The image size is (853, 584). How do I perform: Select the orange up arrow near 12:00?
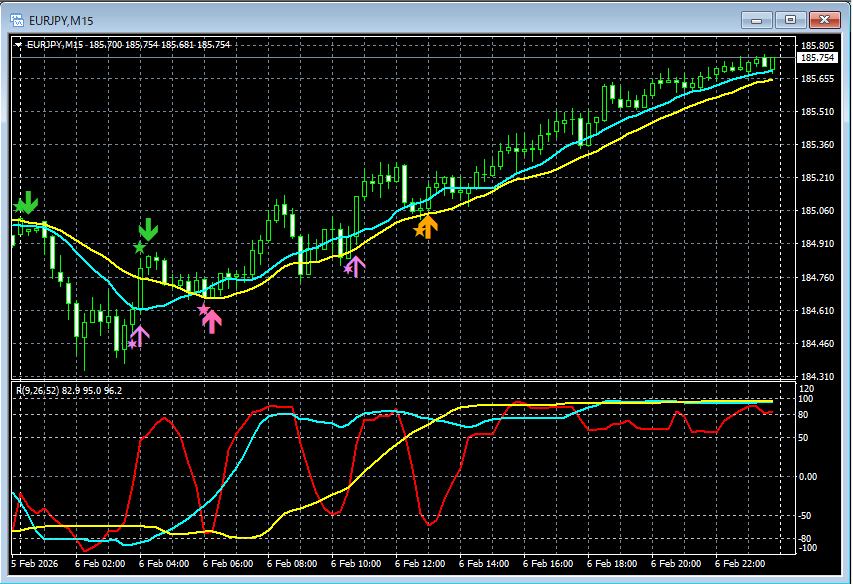coord(428,227)
